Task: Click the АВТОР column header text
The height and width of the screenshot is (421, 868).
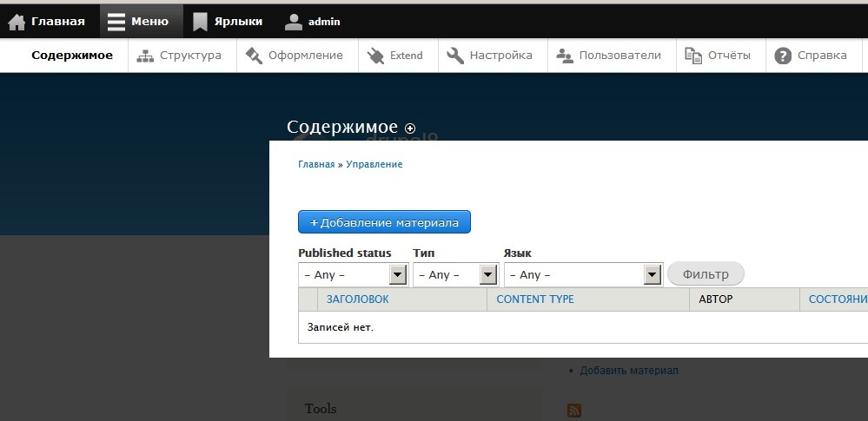Action: tap(716, 299)
